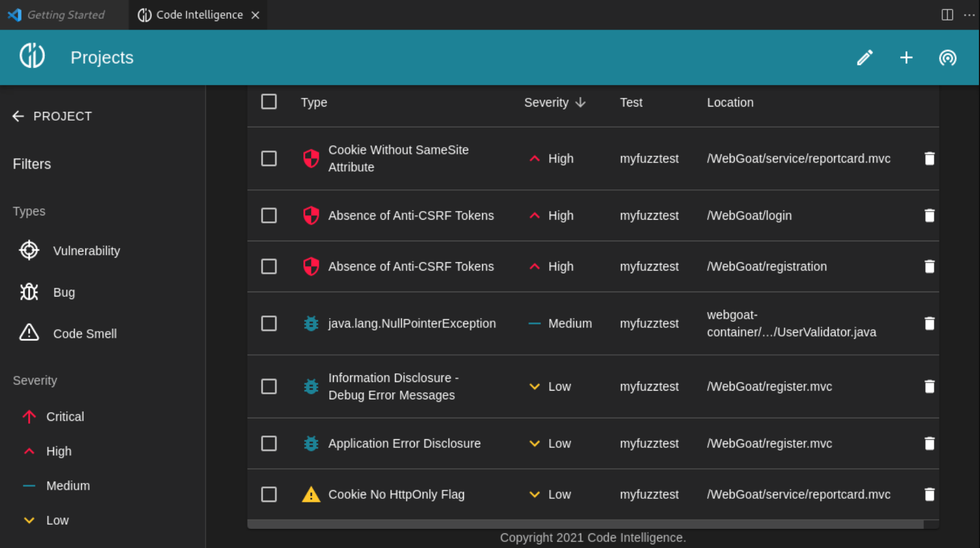The width and height of the screenshot is (980, 548).
Task: Click shield icon of Cookie Without SameSite row
Action: 311,159
